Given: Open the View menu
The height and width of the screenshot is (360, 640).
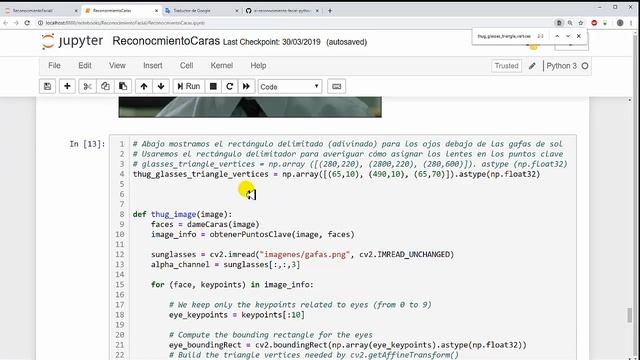Looking at the screenshot, I should tap(117, 65).
